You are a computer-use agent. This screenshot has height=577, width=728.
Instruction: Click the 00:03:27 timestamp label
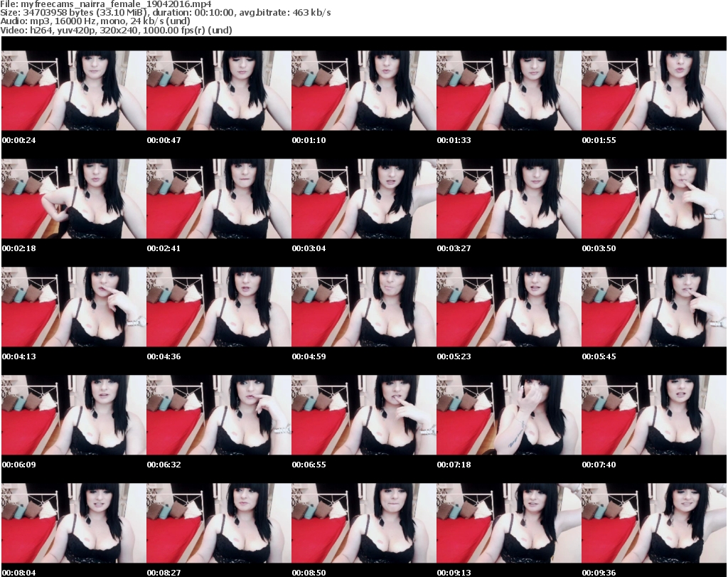[454, 248]
